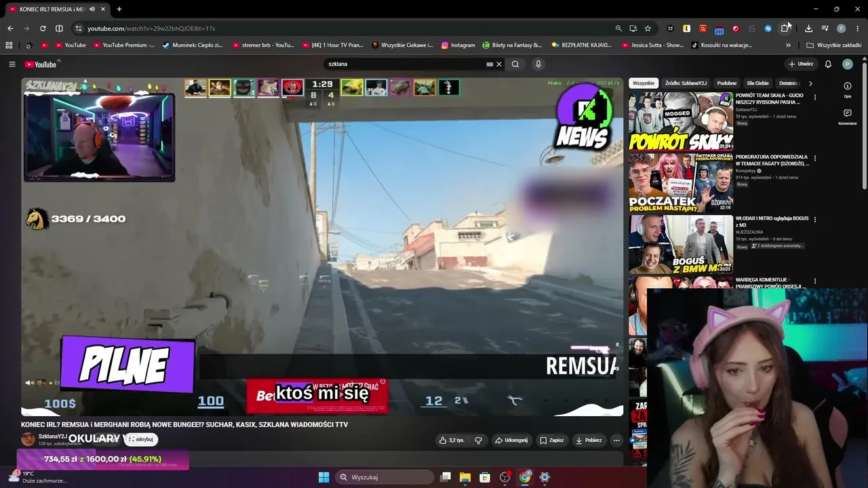Open the SzklanaY2J channel avatar

click(x=28, y=439)
